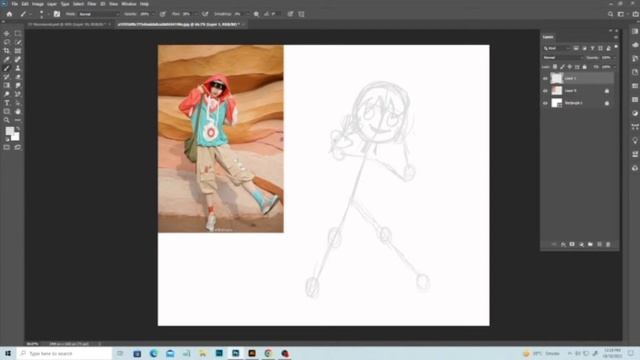Click the Add layer mask icon
640x360 pixels.
click(572, 244)
